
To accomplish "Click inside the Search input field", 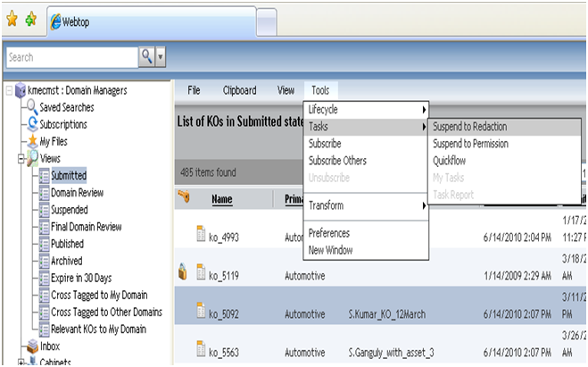I will pos(72,57).
